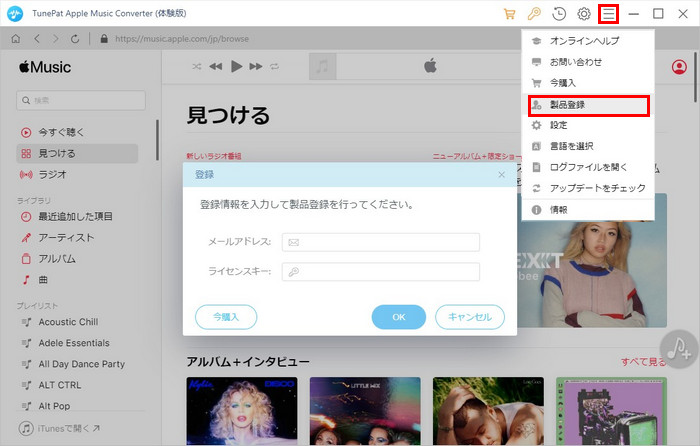Viewport: 700px width, 446px height.
Task: Click the floating add music button
Action: (x=679, y=349)
